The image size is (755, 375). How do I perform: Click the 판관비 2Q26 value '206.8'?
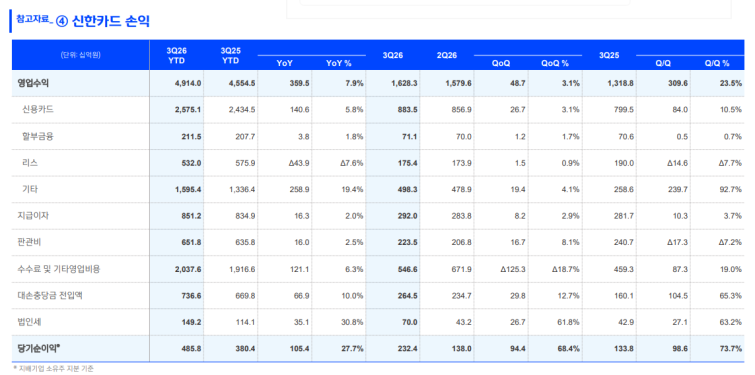tap(462, 243)
